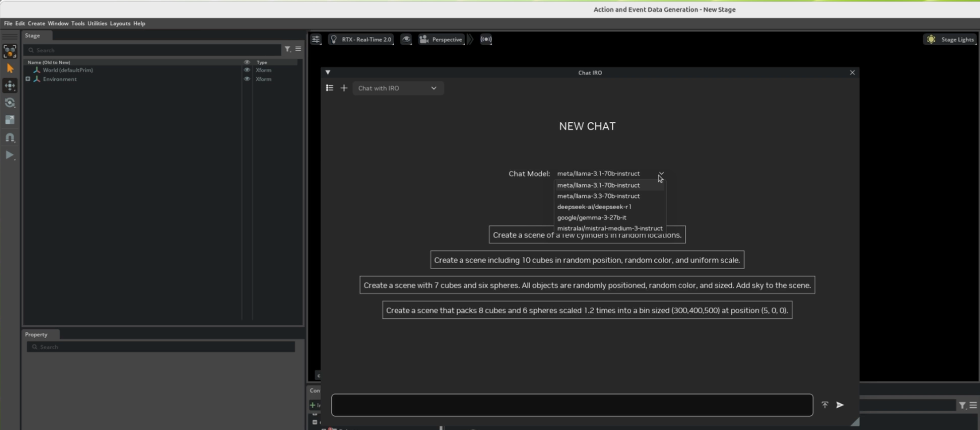Start simulation with the Play button
This screenshot has height=430, width=980.
(x=10, y=155)
